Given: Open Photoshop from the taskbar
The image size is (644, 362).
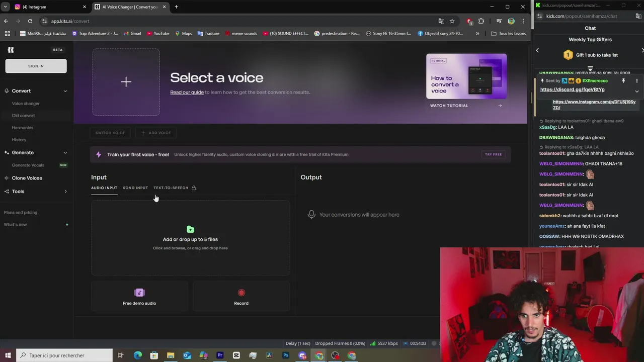Looking at the screenshot, I should pyautogui.click(x=286, y=355).
